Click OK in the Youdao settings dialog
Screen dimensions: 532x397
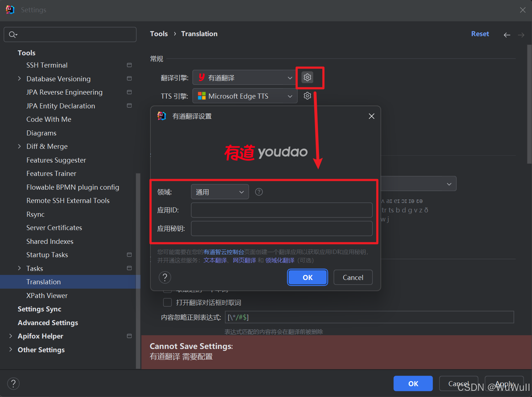pos(307,277)
